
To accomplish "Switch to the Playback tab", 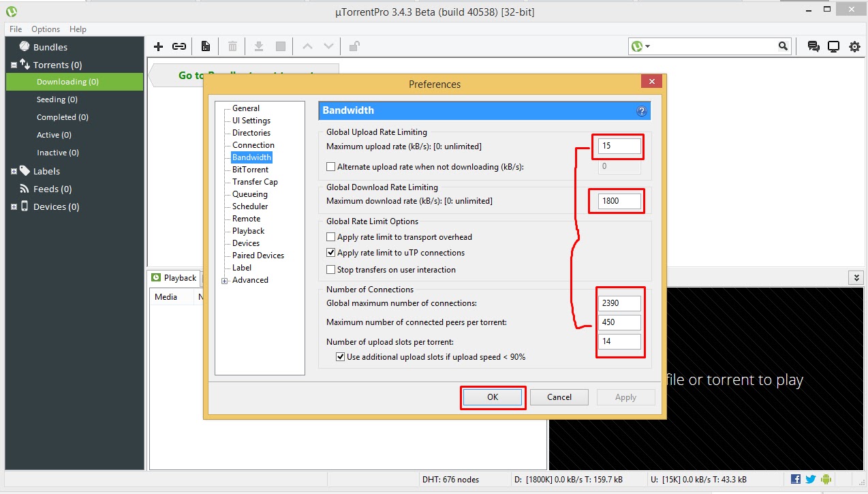I will tap(174, 278).
